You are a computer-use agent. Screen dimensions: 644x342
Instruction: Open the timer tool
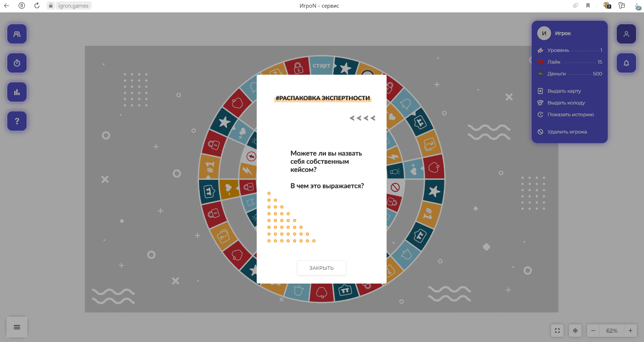click(17, 63)
